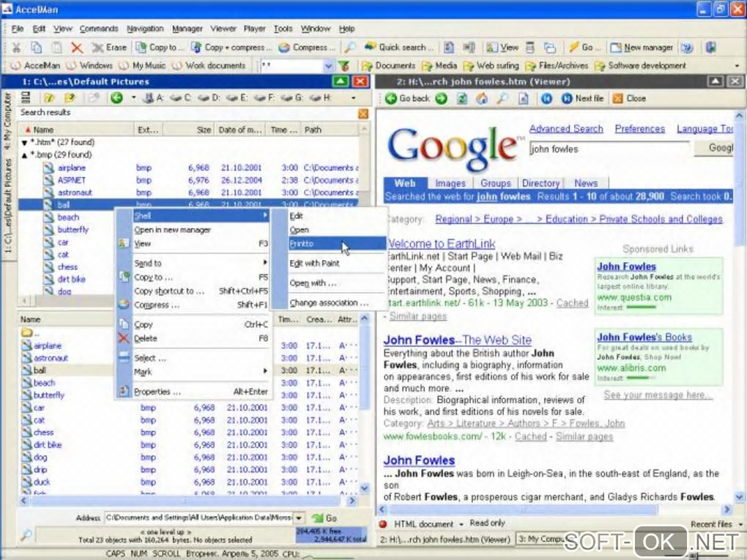Click the Go button beside Address field

[324, 518]
